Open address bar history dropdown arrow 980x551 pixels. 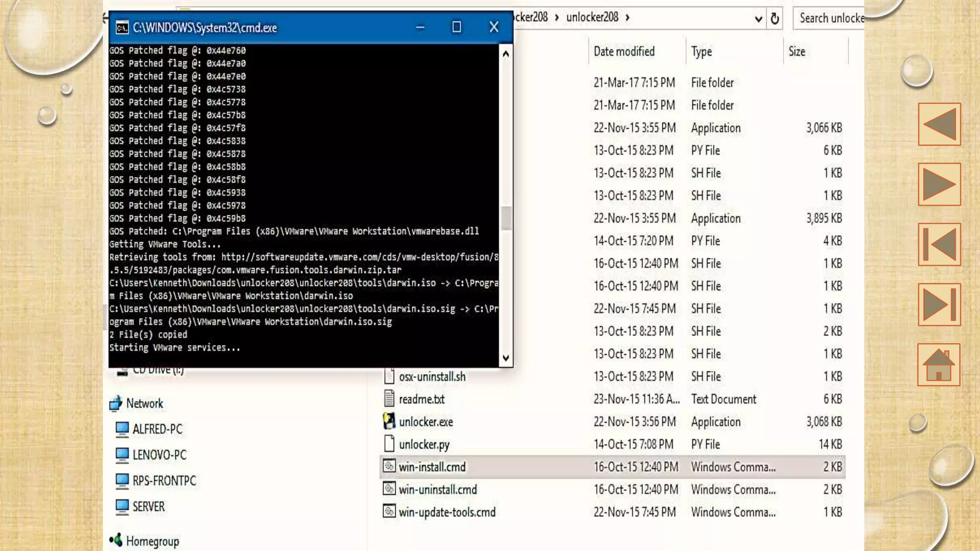coord(758,19)
